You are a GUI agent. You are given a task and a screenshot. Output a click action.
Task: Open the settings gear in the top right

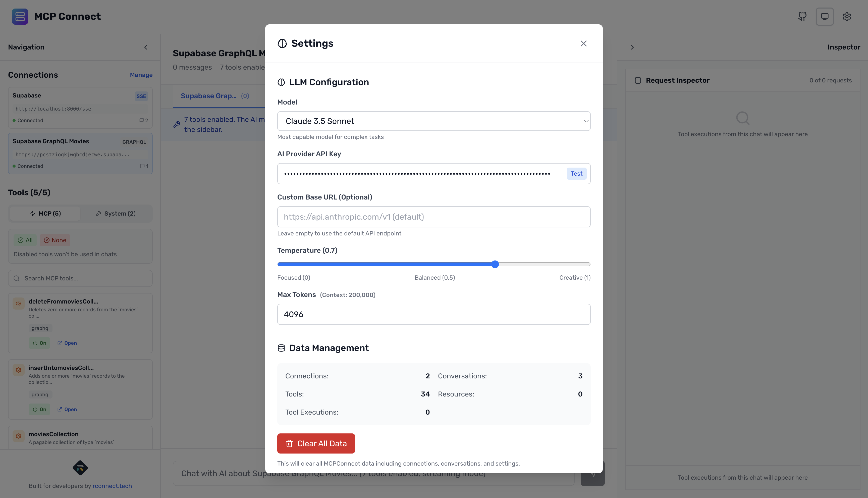point(847,16)
